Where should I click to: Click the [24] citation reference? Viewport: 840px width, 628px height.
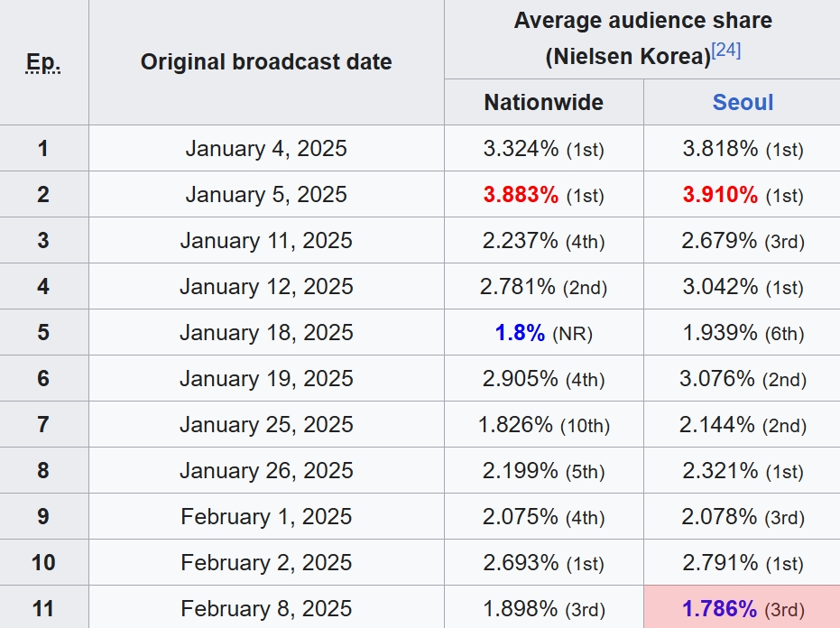click(726, 51)
